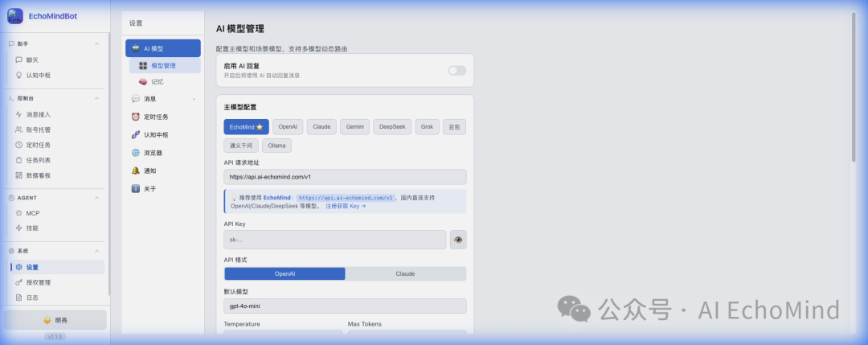Open 数据看板 dashboard icon
Image resolution: width=868 pixels, height=345 pixels.
pos(18,175)
